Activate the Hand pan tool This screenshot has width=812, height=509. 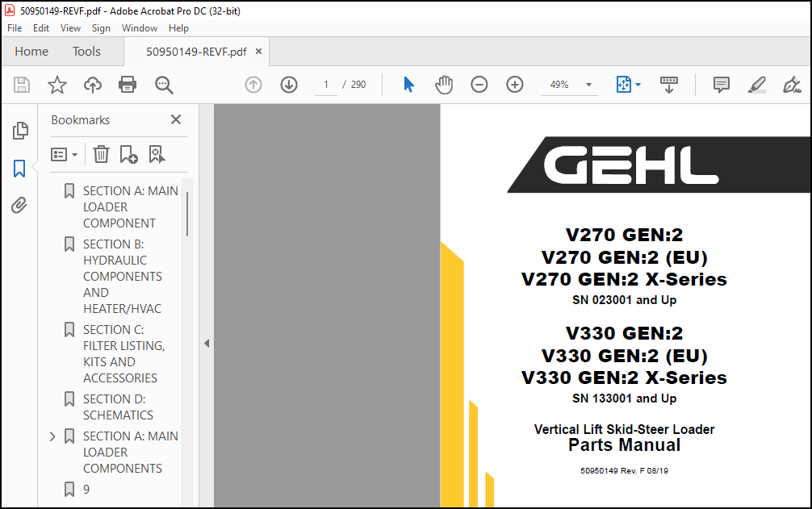coord(444,85)
